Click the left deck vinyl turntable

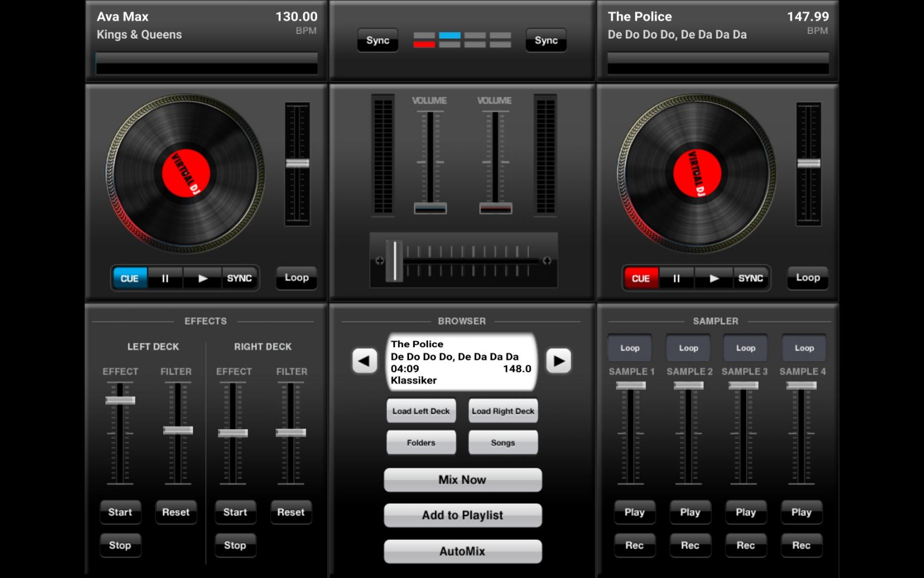[x=185, y=174]
